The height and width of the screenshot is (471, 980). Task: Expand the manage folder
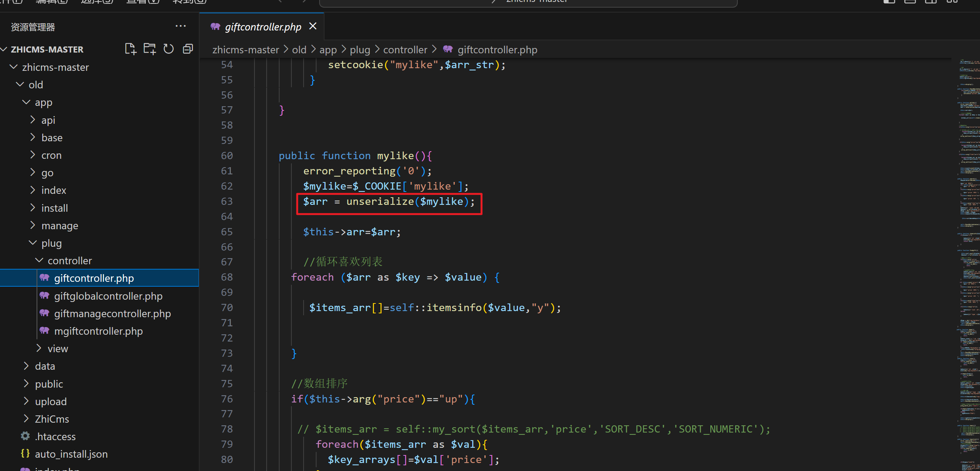pyautogui.click(x=33, y=225)
